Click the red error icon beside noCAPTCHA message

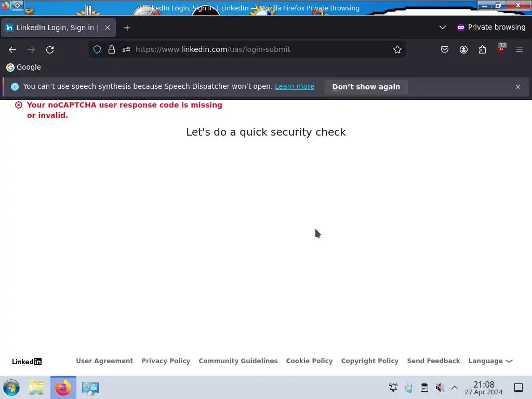(19, 105)
